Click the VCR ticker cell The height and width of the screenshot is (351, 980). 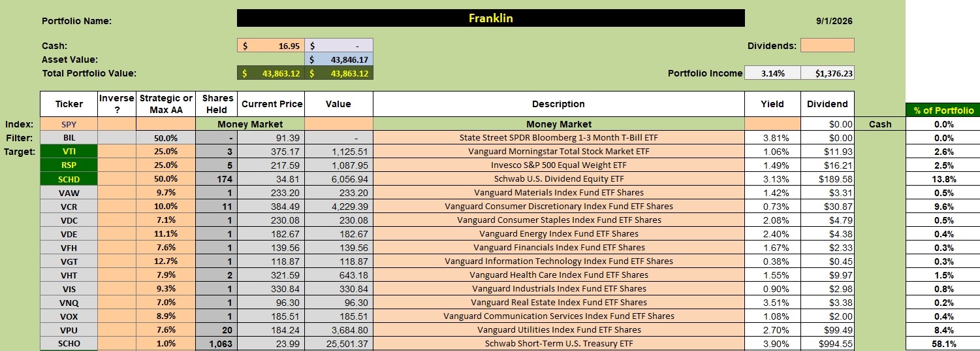click(69, 207)
